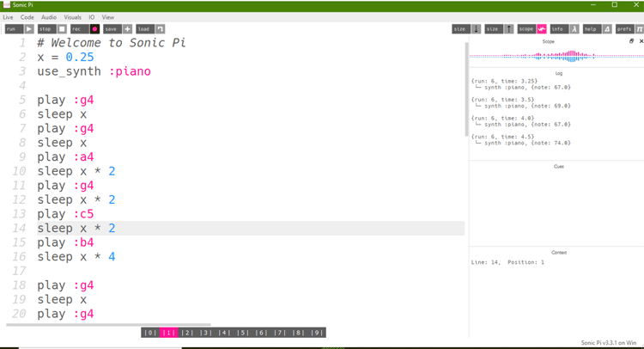Click :a4 on line 9
The image size is (644, 349).
(84, 157)
